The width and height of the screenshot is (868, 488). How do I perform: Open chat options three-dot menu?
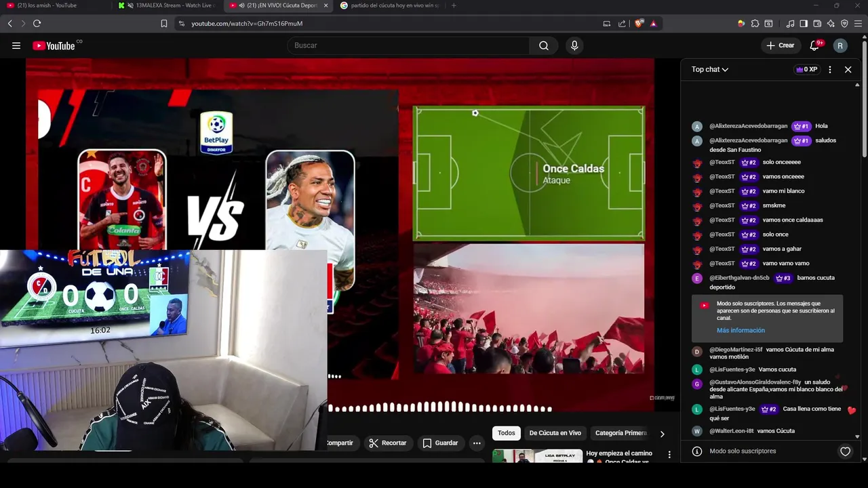tap(830, 69)
